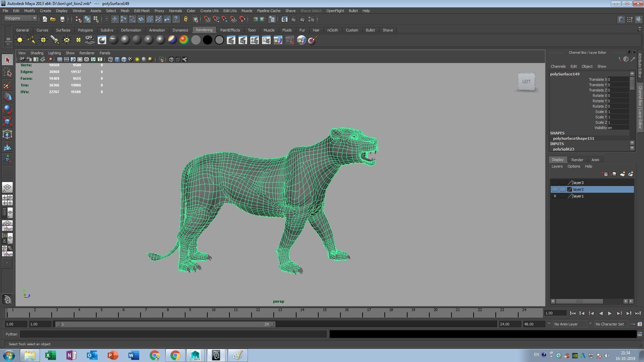Click the New Scene icon

coord(45,19)
